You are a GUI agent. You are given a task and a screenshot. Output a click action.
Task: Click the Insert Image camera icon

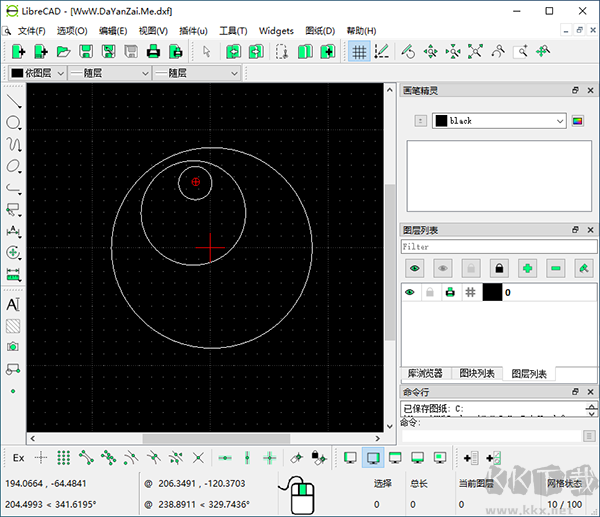pos(13,347)
